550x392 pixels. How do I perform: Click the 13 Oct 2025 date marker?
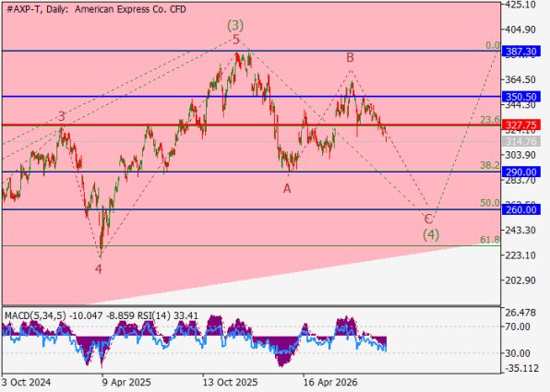point(230,382)
